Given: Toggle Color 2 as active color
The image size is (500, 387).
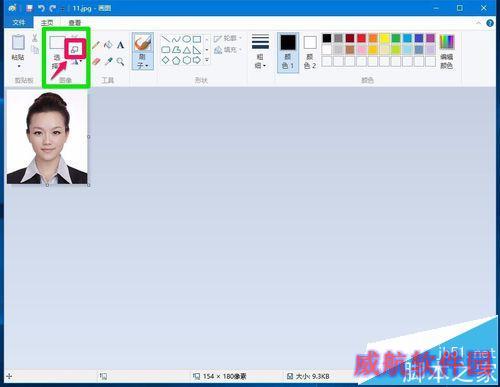Looking at the screenshot, I should 310,53.
